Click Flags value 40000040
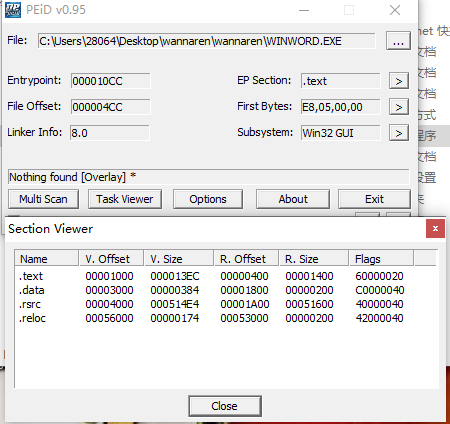Image resolution: width=450 pixels, height=424 pixels. point(379,304)
